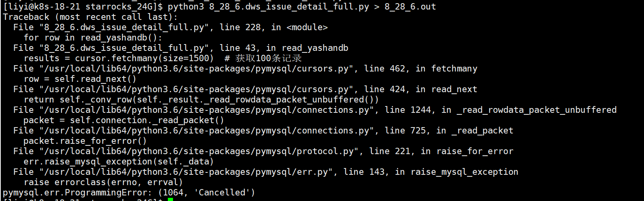Click the "packet.raise_for_error()" code line
The height and width of the screenshot is (201, 644).
[85, 141]
